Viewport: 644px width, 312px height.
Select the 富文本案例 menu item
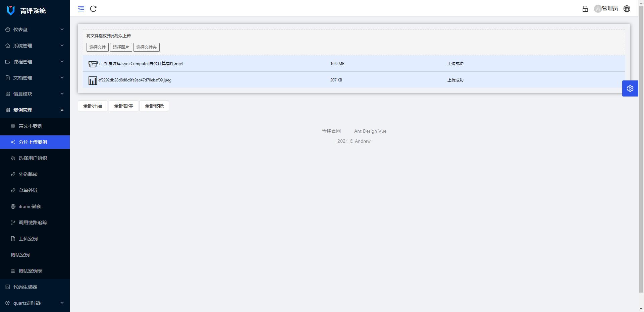click(x=35, y=126)
